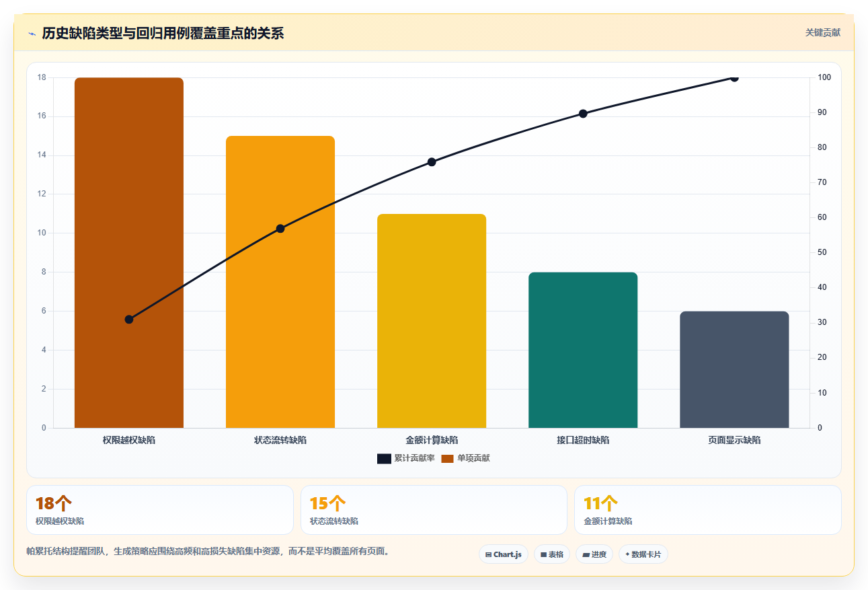
Task: Select the cumulative line point near 30
Action: 129,320
